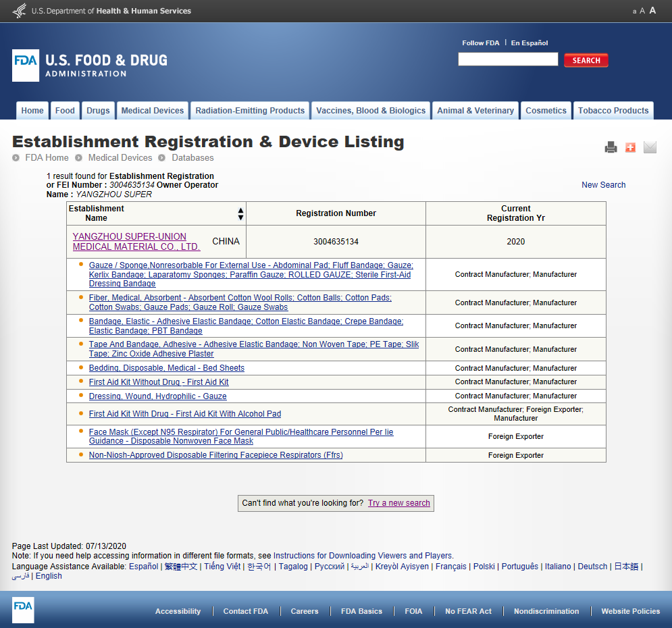Click the envelope email icon
This screenshot has height=628, width=672.
point(650,147)
